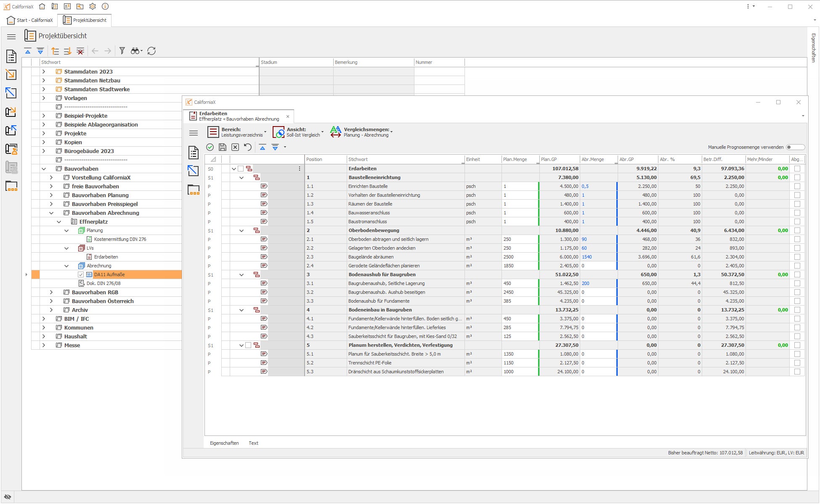Open the Text tab at bottom
This screenshot has width=820, height=504.
pyautogui.click(x=253, y=443)
